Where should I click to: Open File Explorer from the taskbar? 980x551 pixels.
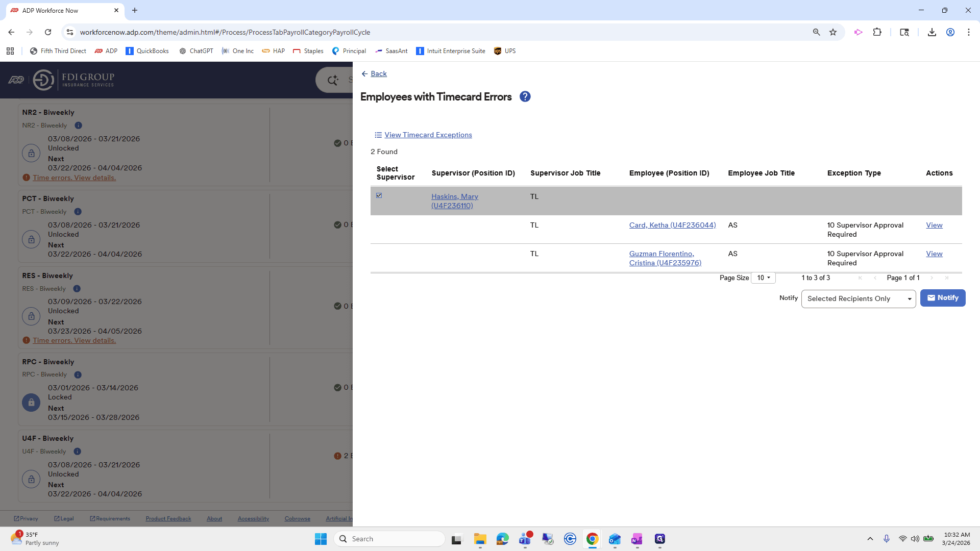tap(480, 539)
